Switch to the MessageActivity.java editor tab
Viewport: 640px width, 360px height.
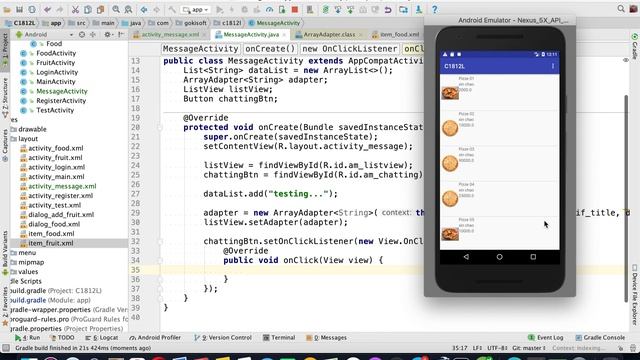click(x=251, y=34)
